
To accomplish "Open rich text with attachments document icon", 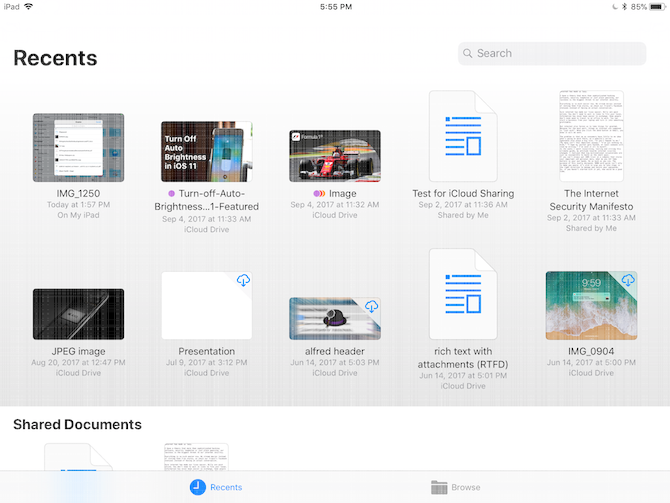I will [463, 295].
